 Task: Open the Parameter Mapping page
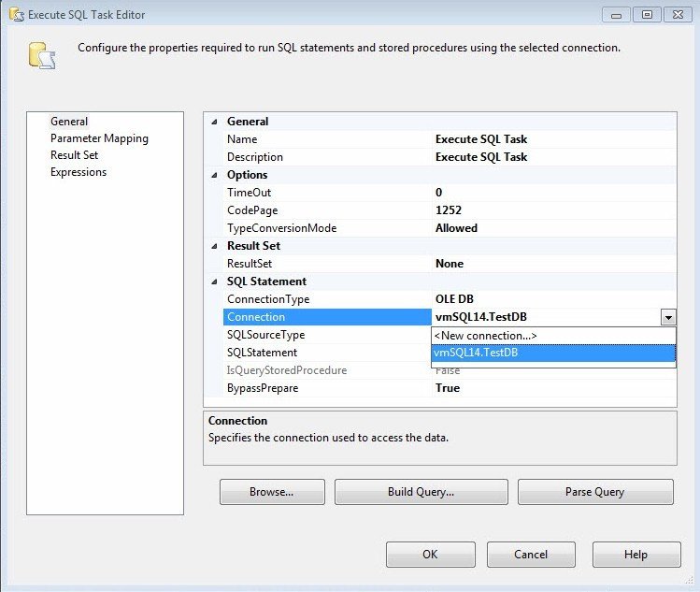click(99, 138)
